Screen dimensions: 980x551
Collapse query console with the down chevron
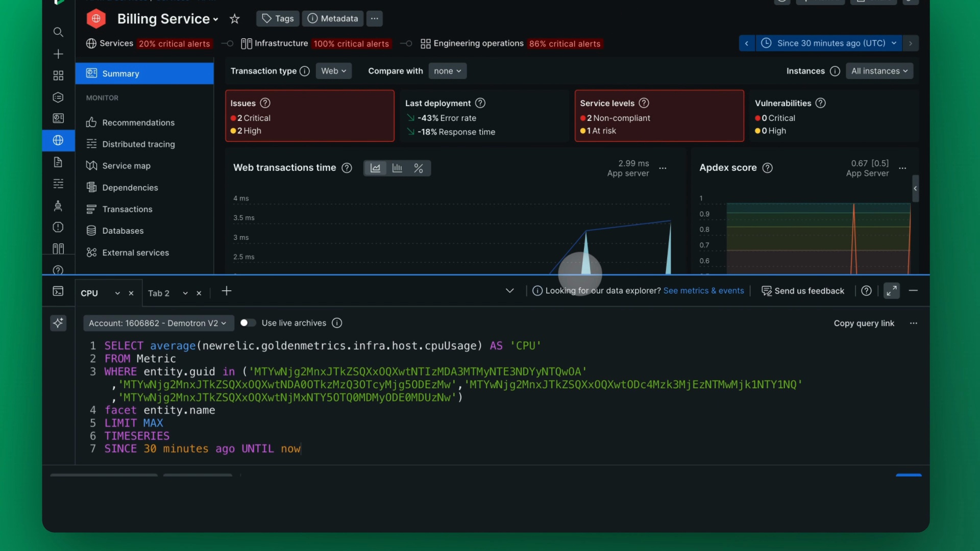(x=509, y=291)
